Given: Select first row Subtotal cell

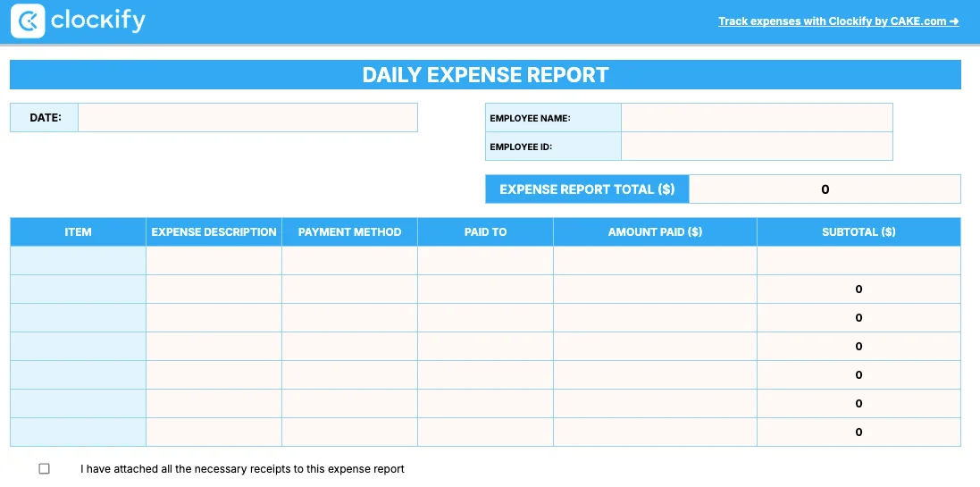Looking at the screenshot, I should point(859,261).
